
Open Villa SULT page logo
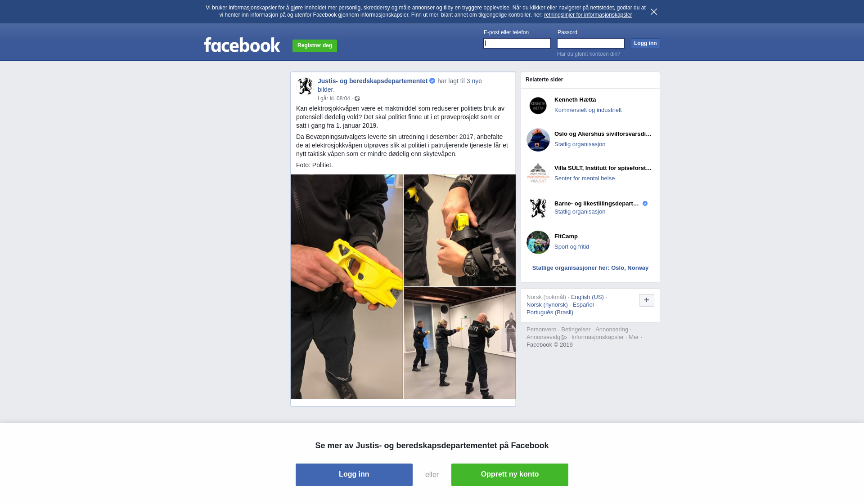point(538,174)
